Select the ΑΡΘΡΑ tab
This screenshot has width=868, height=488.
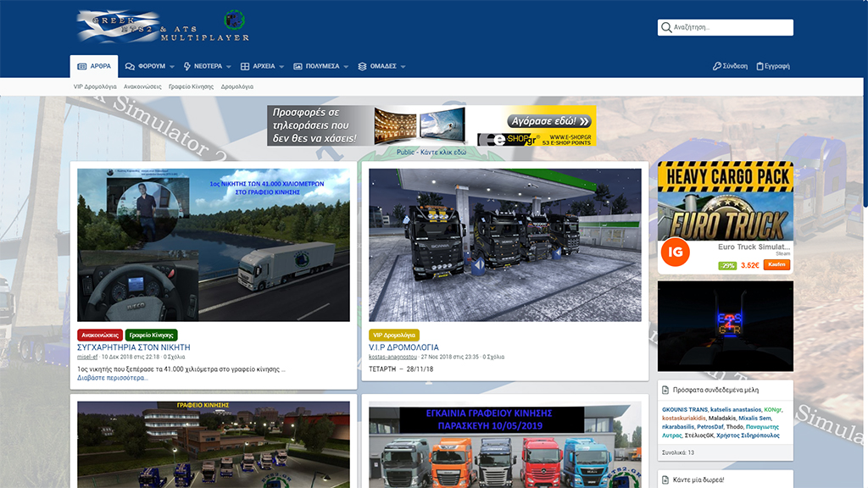pyautogui.click(x=94, y=66)
